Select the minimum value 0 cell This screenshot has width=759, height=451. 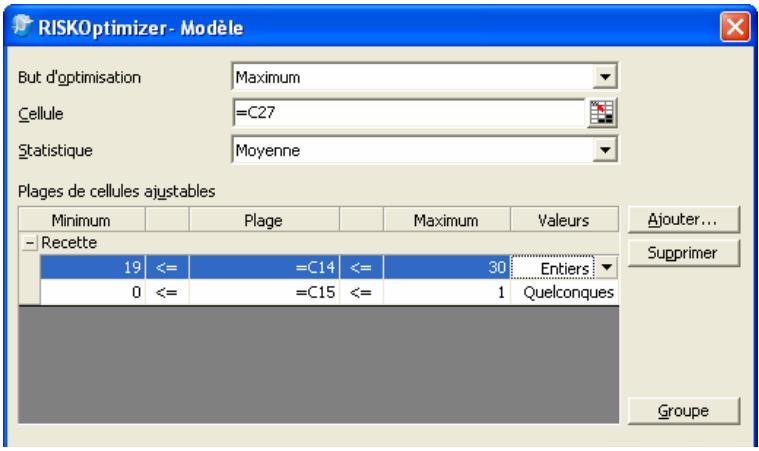[92, 292]
